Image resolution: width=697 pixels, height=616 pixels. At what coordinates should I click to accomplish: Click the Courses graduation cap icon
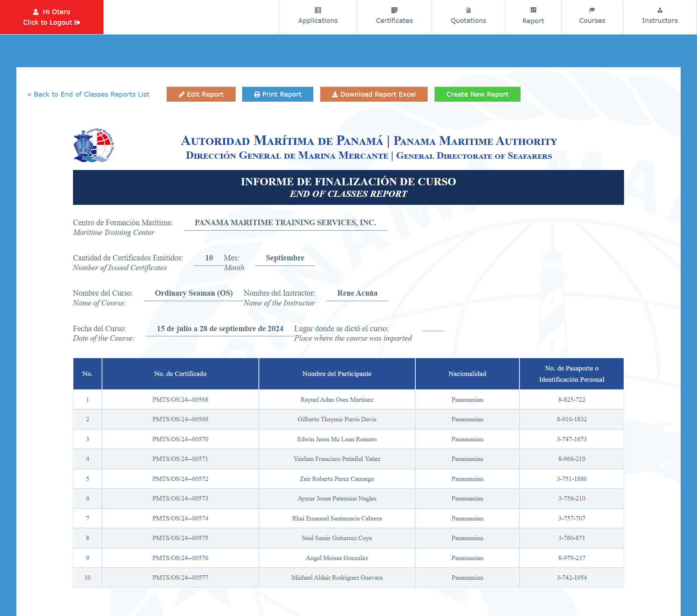tap(592, 10)
